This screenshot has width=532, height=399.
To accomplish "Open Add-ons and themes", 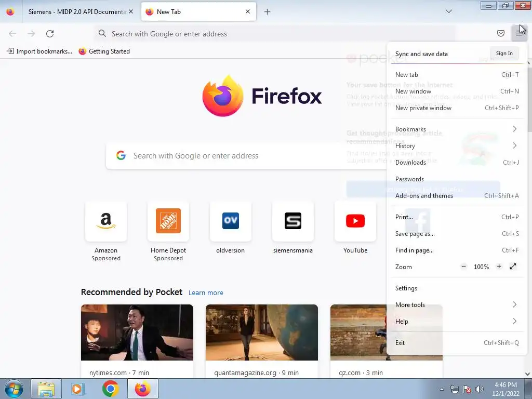I will pos(457,195).
